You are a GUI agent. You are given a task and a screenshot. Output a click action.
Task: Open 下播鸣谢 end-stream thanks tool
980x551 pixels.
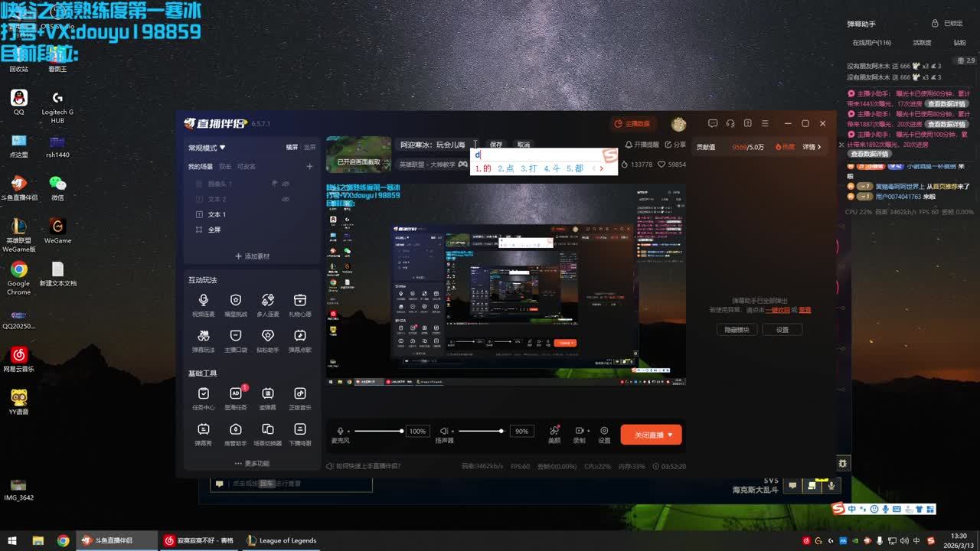pos(300,434)
